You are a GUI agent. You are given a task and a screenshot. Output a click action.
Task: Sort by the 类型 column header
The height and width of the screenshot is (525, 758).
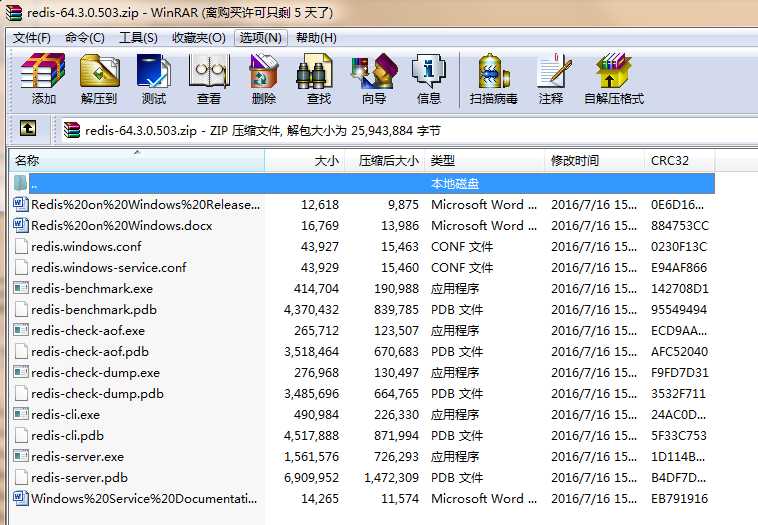(485, 160)
